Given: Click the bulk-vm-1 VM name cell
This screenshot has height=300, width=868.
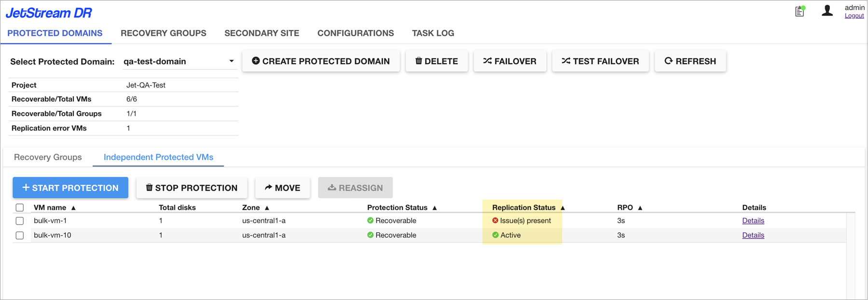Looking at the screenshot, I should pyautogui.click(x=50, y=221).
